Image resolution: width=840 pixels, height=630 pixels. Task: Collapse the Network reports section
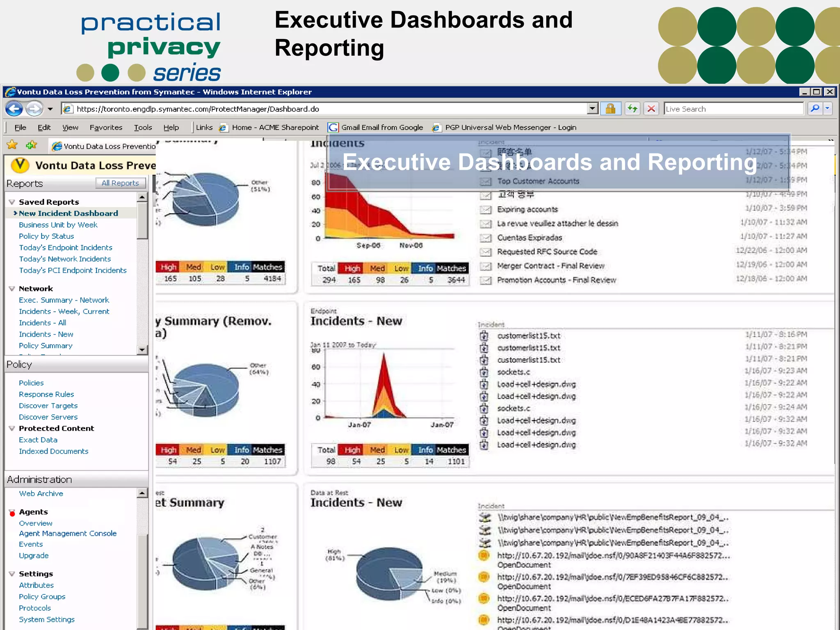point(12,288)
